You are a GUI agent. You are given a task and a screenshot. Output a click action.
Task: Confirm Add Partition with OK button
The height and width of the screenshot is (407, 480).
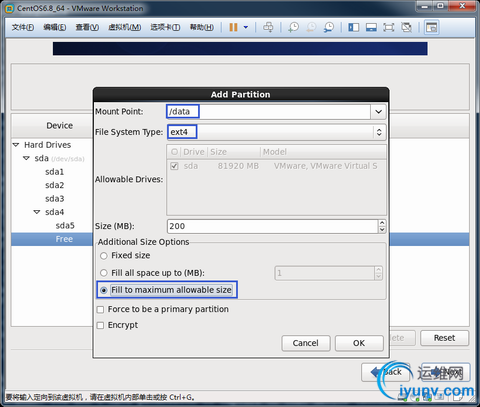(359, 343)
